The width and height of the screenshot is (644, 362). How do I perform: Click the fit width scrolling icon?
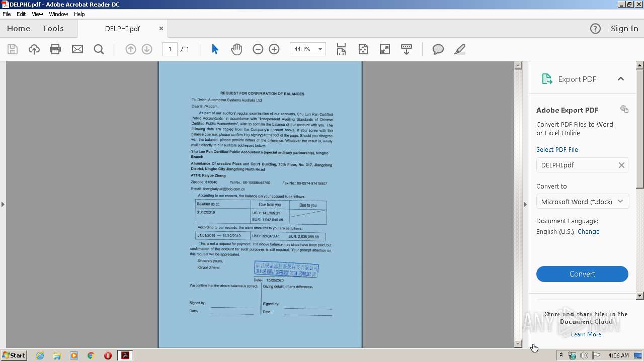341,49
